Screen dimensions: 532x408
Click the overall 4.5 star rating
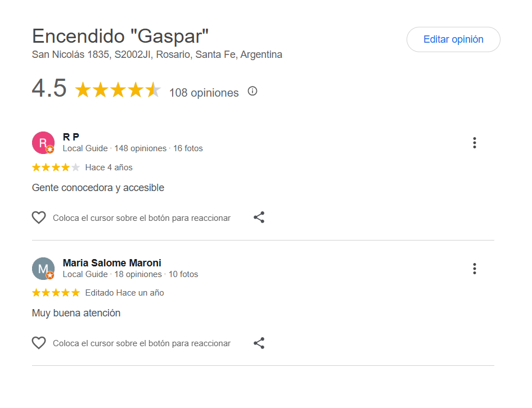(118, 90)
